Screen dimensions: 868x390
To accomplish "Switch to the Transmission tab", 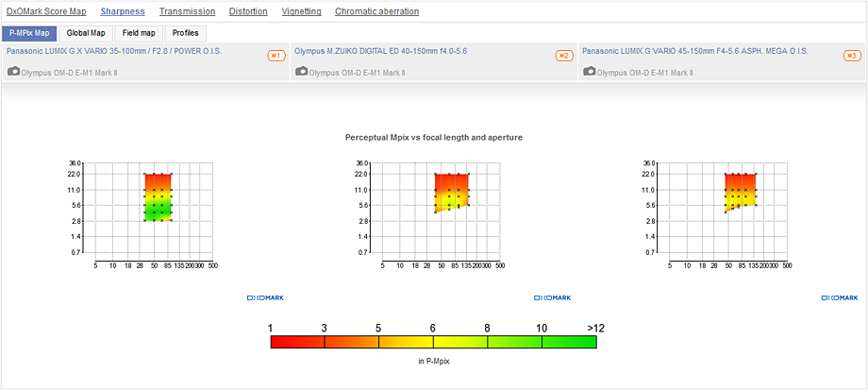I will tap(187, 11).
